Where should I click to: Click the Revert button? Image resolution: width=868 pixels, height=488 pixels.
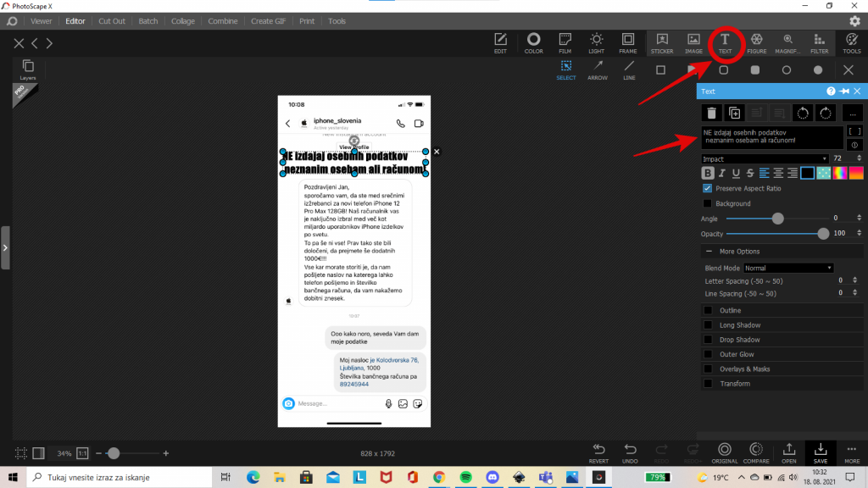click(598, 453)
